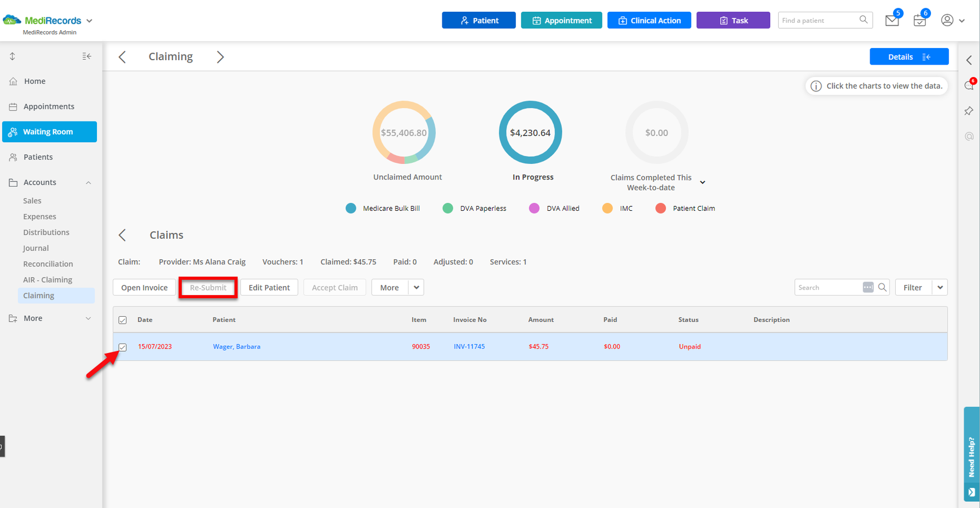Go to Appointments in the sidebar

(49, 107)
